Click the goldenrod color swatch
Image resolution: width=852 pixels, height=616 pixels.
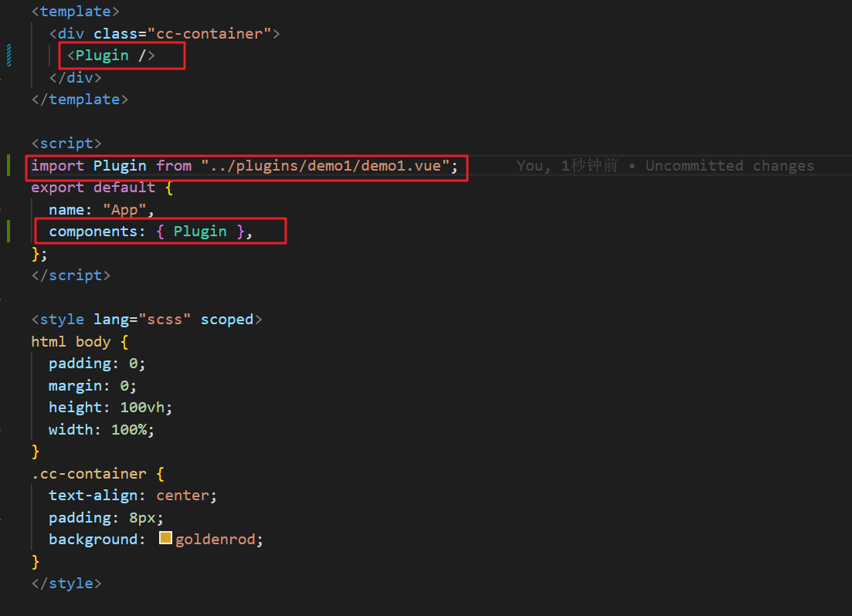(x=165, y=538)
